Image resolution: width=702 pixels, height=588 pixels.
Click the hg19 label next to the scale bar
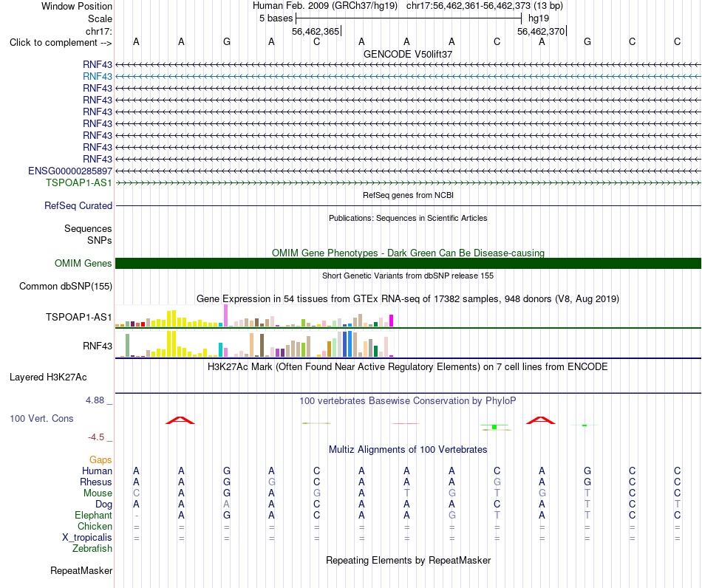pyautogui.click(x=539, y=18)
